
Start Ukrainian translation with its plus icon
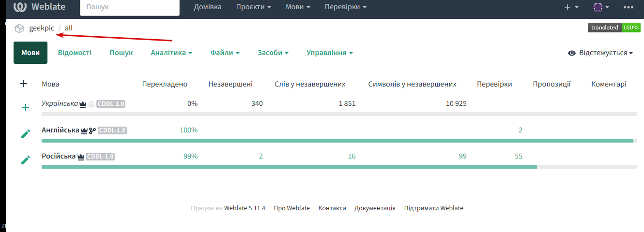point(26,107)
